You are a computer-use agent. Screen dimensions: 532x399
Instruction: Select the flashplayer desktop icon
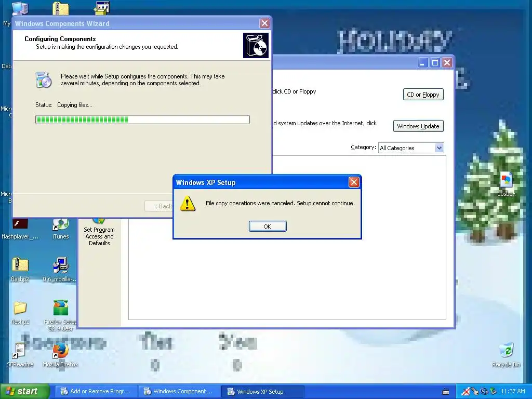point(20,229)
